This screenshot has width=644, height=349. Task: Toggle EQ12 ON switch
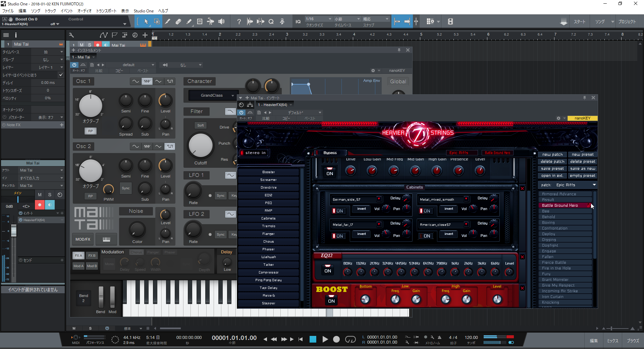(328, 269)
